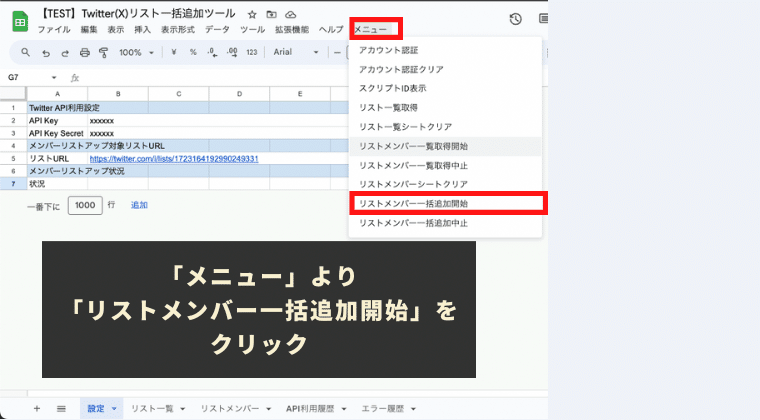The image size is (760, 420).
Task: Open the Twitter list URL link
Action: point(174,158)
